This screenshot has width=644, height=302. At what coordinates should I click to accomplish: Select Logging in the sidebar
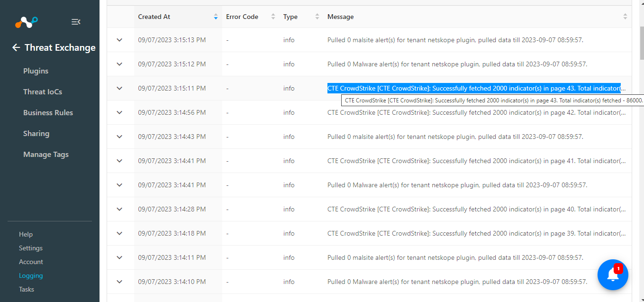31,275
